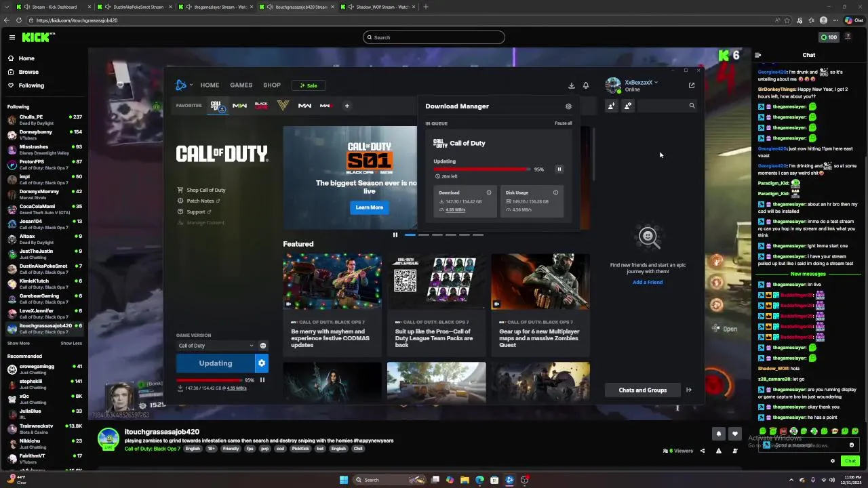Open the festive CODMAS featured thumbnail
This screenshot has height=488, width=868.
tap(332, 282)
